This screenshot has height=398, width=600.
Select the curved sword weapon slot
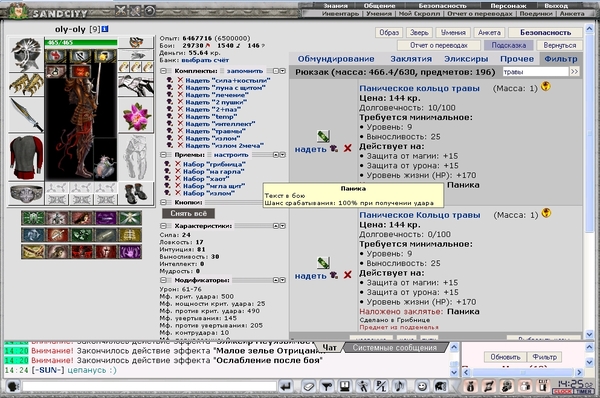26,115
